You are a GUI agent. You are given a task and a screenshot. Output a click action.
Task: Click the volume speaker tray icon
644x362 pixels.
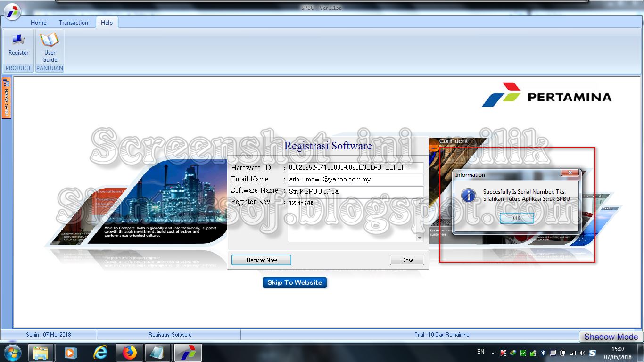[583, 353]
